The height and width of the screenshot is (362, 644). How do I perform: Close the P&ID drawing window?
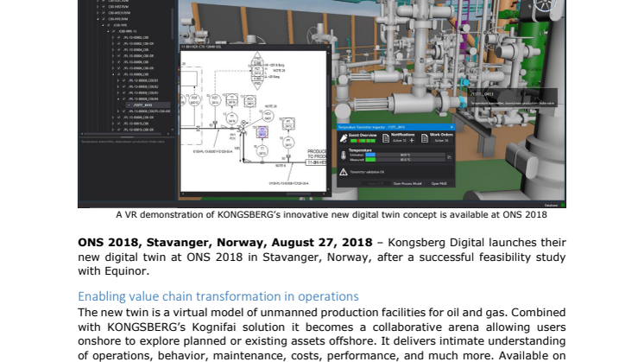pyautogui.click(x=328, y=47)
